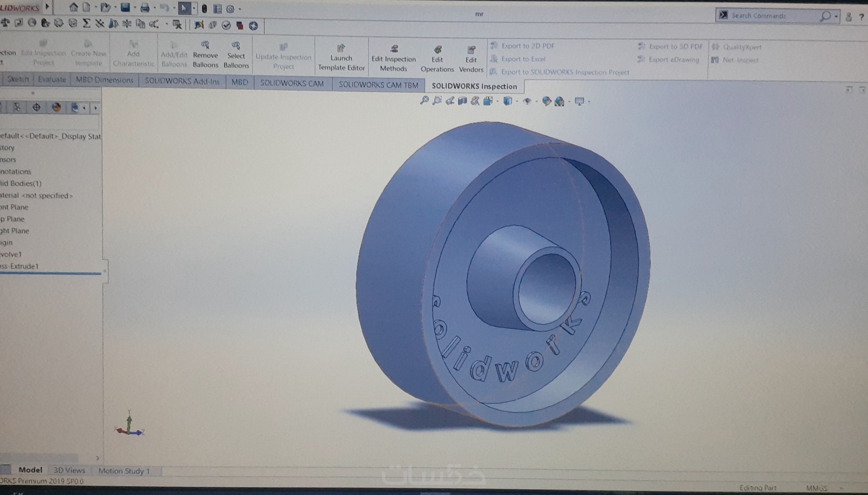Select the Boss-Extrude1 feature
The width and height of the screenshot is (868, 495).
(19, 266)
